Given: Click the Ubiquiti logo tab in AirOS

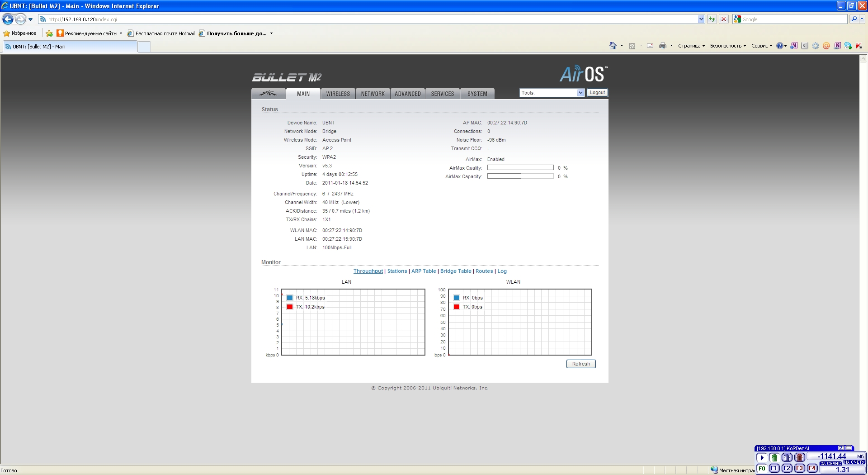Looking at the screenshot, I should [x=269, y=93].
